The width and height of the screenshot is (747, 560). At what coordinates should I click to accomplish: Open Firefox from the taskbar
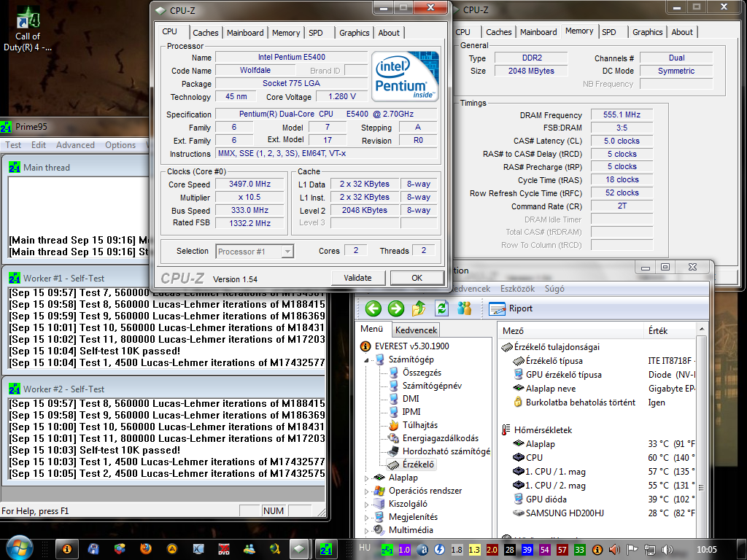(146, 549)
